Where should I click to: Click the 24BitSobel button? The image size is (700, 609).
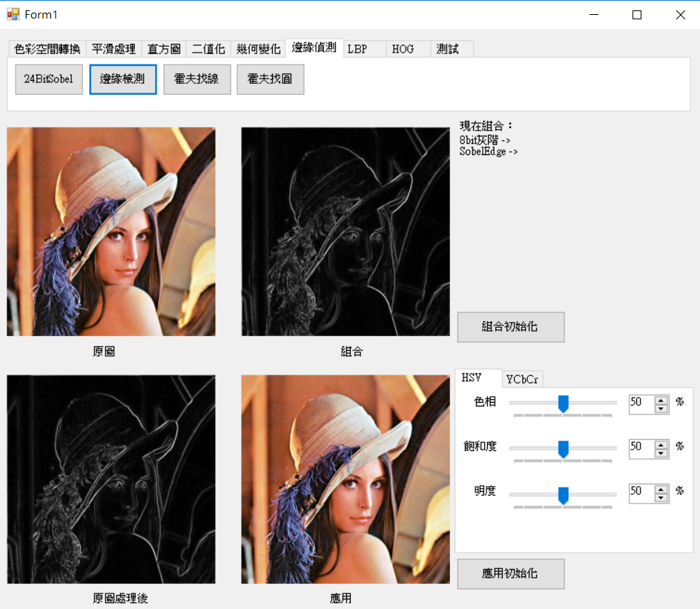click(49, 79)
